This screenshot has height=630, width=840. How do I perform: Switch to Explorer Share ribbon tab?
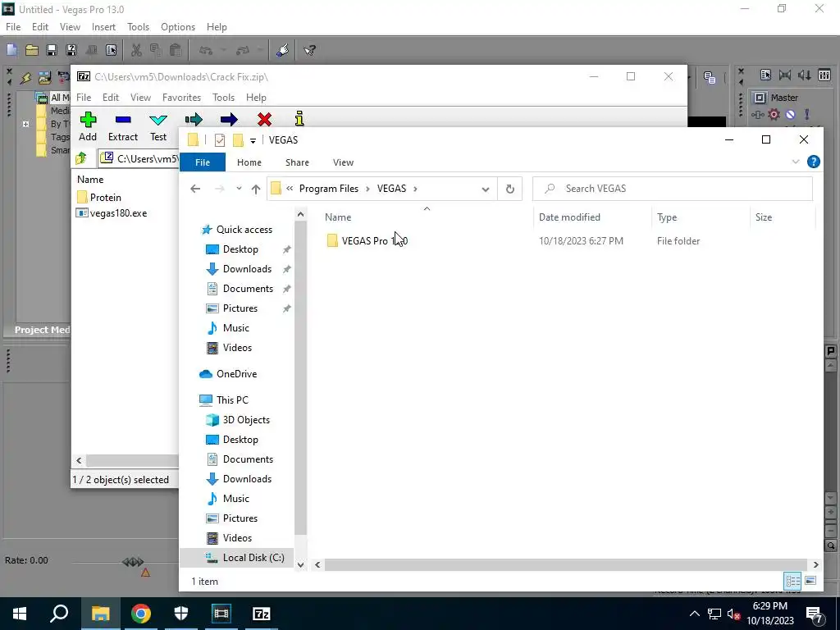point(297,162)
